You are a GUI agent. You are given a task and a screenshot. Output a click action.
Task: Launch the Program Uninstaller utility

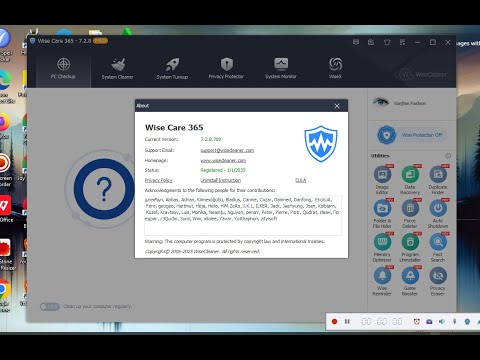[410, 247]
